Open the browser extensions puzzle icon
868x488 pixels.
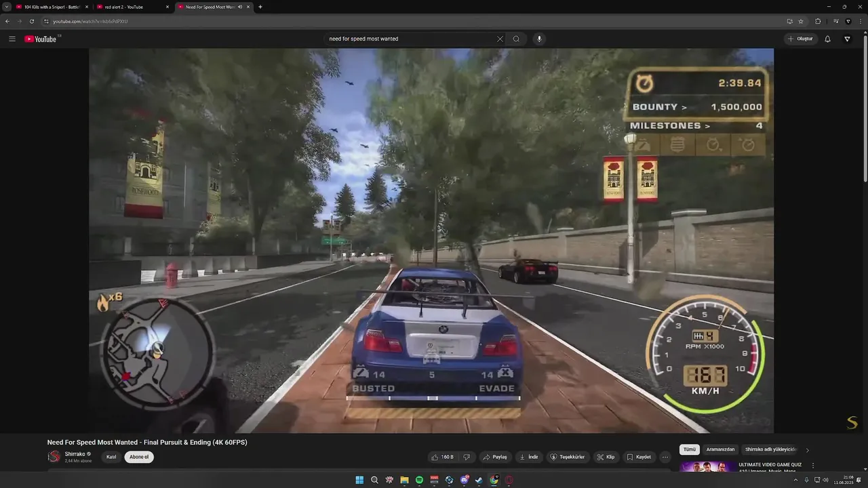(x=818, y=21)
